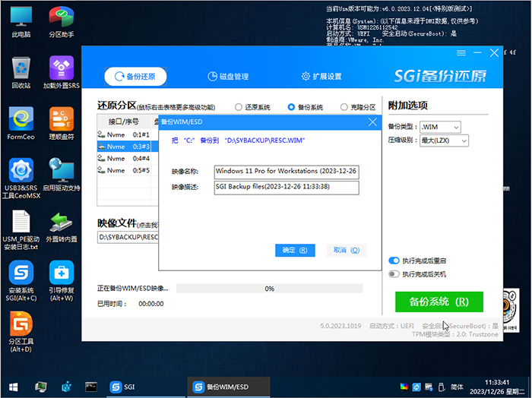Click the network computer tray icon
This screenshot has width=532, height=398.
click(x=429, y=387)
